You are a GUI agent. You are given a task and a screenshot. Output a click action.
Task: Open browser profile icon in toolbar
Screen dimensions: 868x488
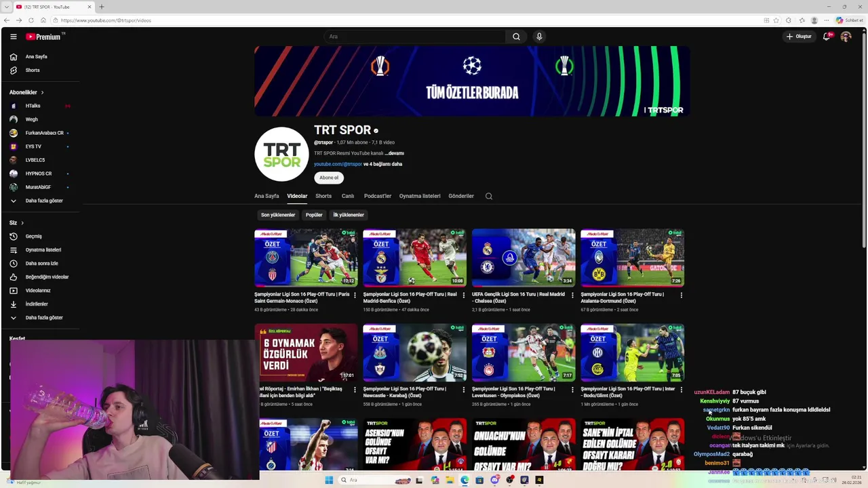tap(814, 20)
